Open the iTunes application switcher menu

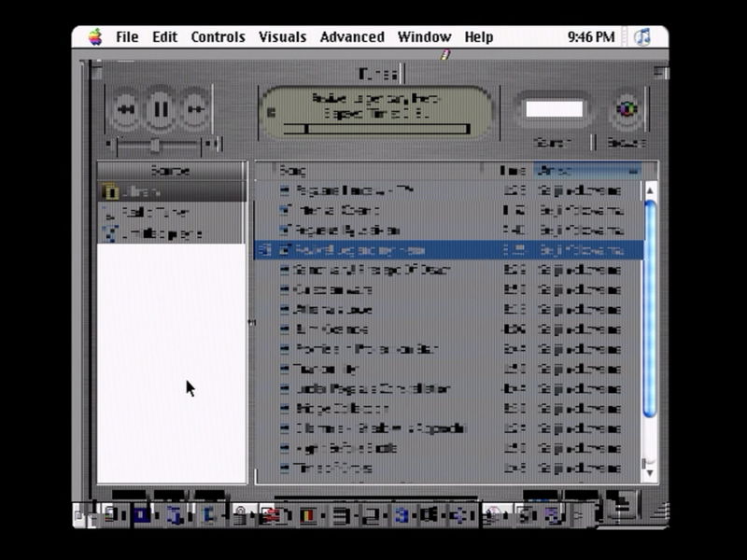pos(641,37)
